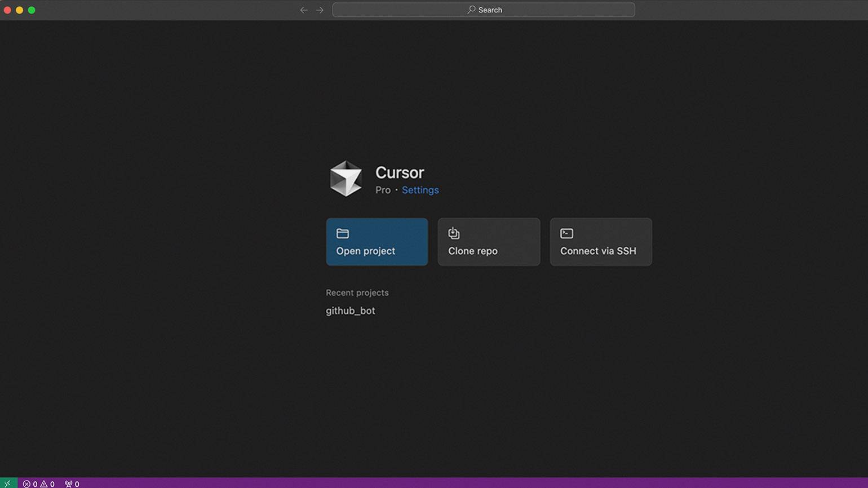Viewport: 868px width, 488px height.
Task: Minimize the window with the yellow button
Action: [x=19, y=10]
